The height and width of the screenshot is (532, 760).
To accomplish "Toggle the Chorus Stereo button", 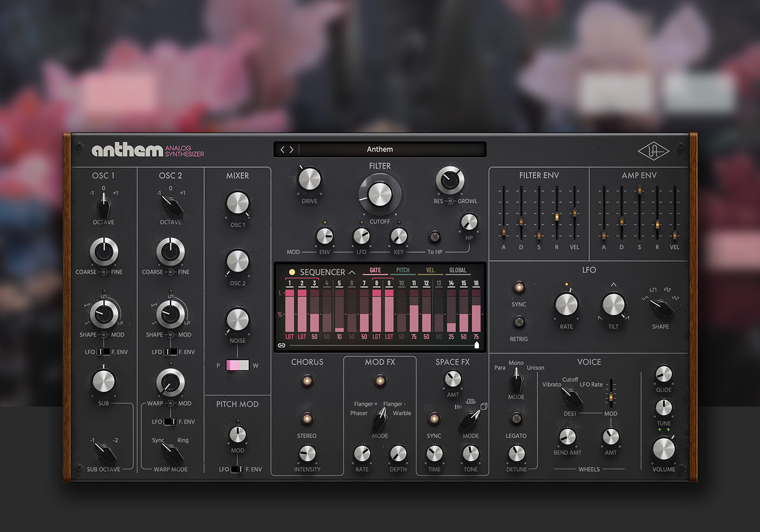I will (x=307, y=419).
